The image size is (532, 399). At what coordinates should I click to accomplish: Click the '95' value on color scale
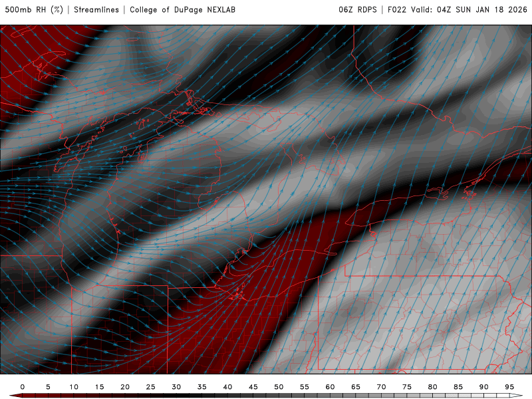click(509, 387)
